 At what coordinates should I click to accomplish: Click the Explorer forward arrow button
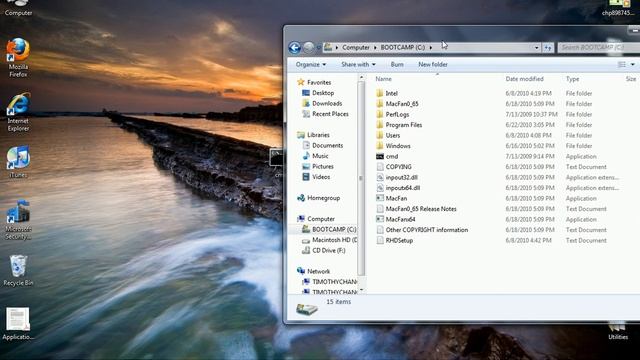[309, 47]
